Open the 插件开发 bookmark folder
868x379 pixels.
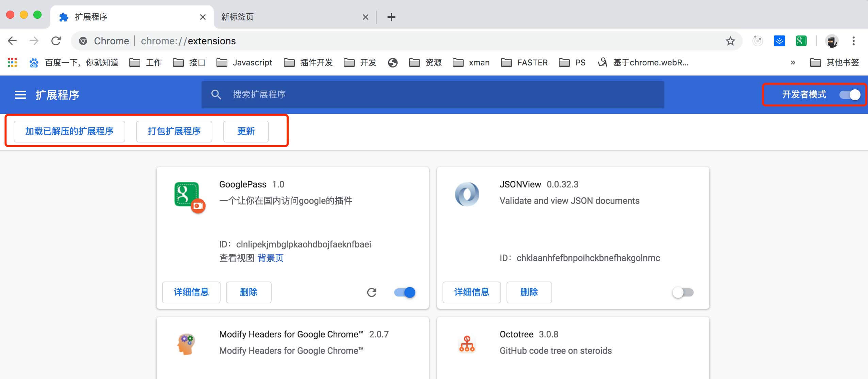pos(308,63)
